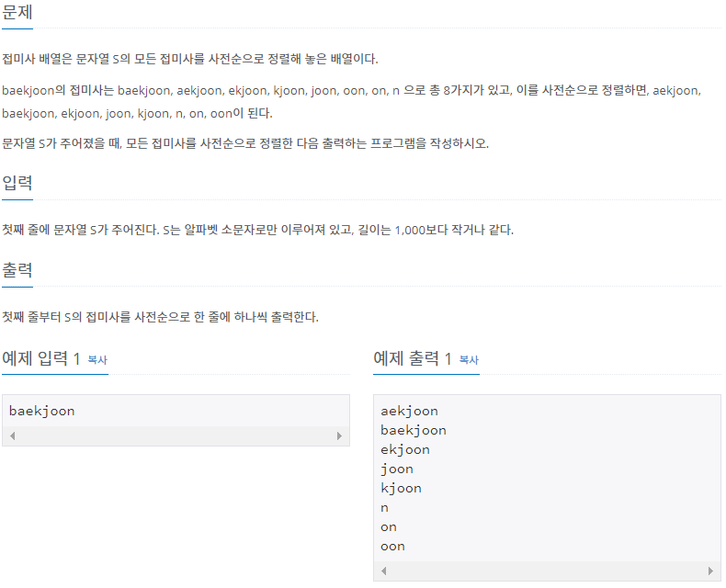This screenshot has width=726, height=588.
Task: Select output line aekjoon
Action: 409,411
